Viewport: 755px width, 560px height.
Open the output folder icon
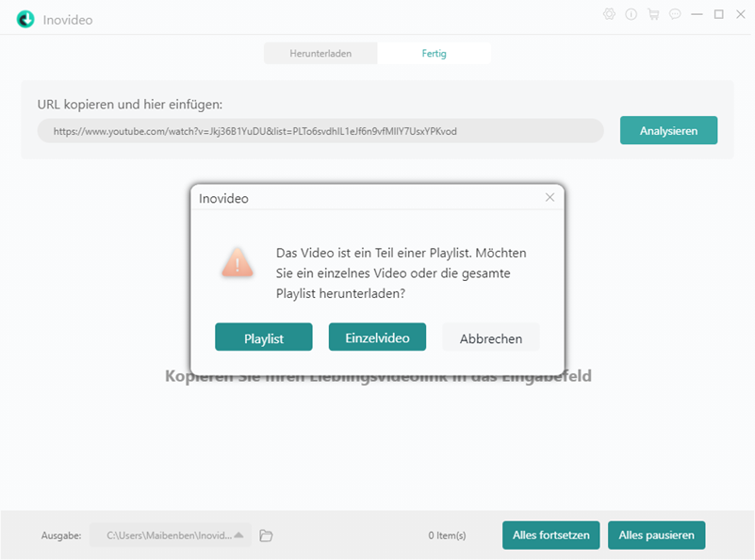pyautogui.click(x=266, y=535)
